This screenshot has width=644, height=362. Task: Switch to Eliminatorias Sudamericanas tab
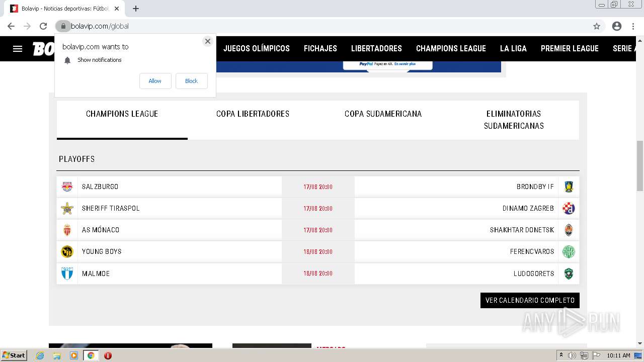pyautogui.click(x=514, y=120)
